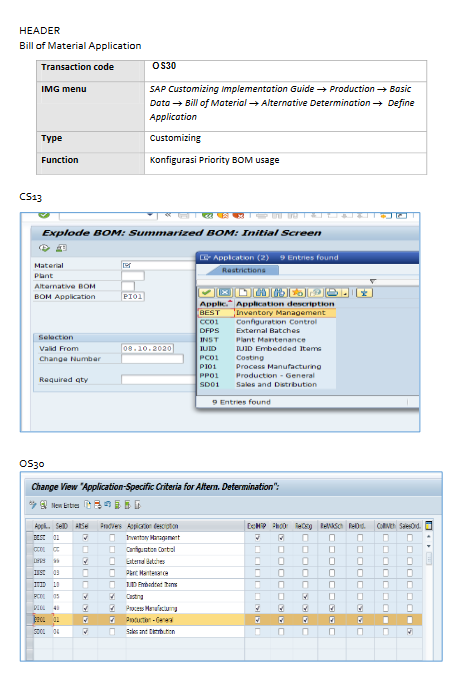Toggle RelOrd checkbox in Process Manufacturing row

point(360,608)
